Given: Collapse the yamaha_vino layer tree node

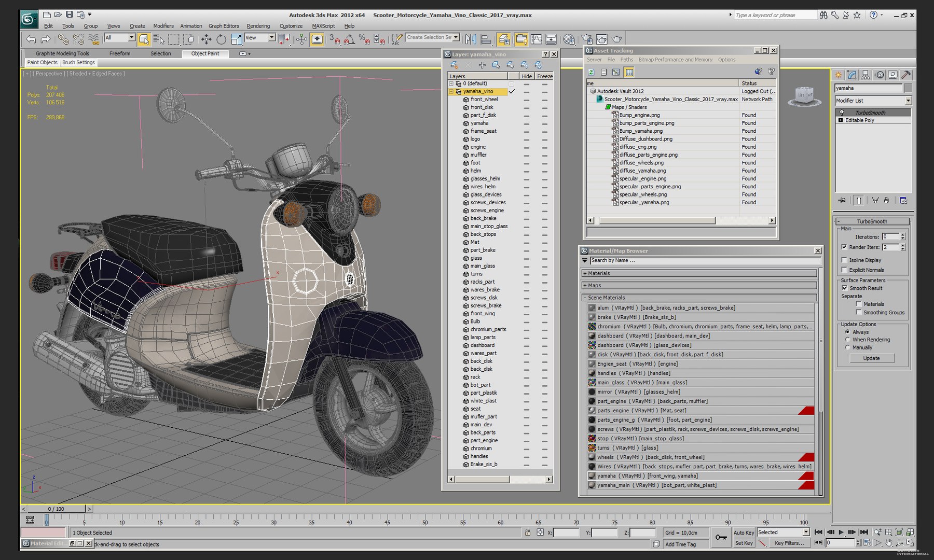Looking at the screenshot, I should tap(451, 92).
